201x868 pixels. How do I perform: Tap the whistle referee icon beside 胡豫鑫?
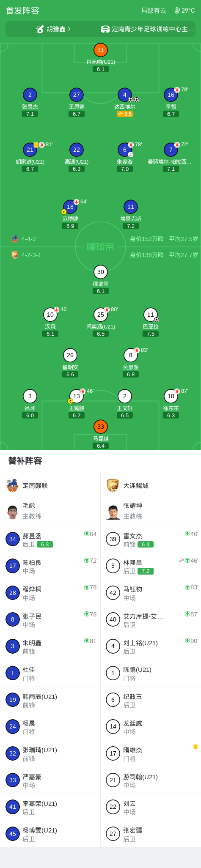[40, 29]
